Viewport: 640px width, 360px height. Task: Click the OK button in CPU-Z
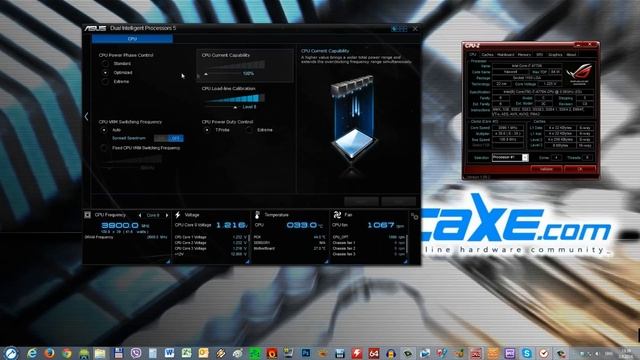580,169
